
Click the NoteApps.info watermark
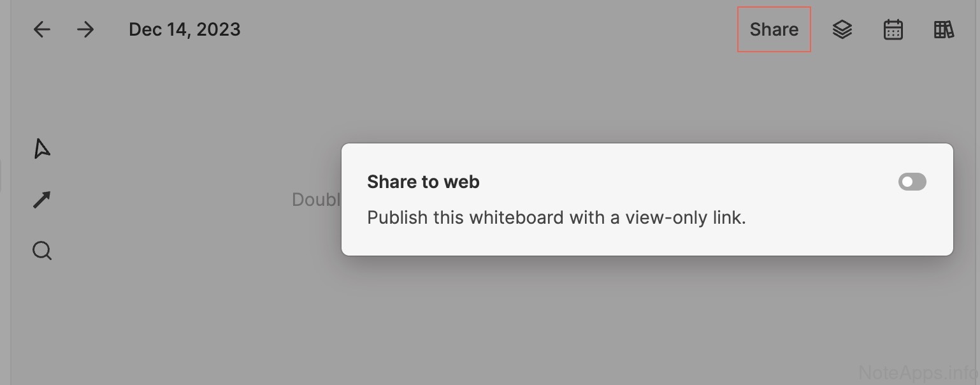pyautogui.click(x=918, y=372)
